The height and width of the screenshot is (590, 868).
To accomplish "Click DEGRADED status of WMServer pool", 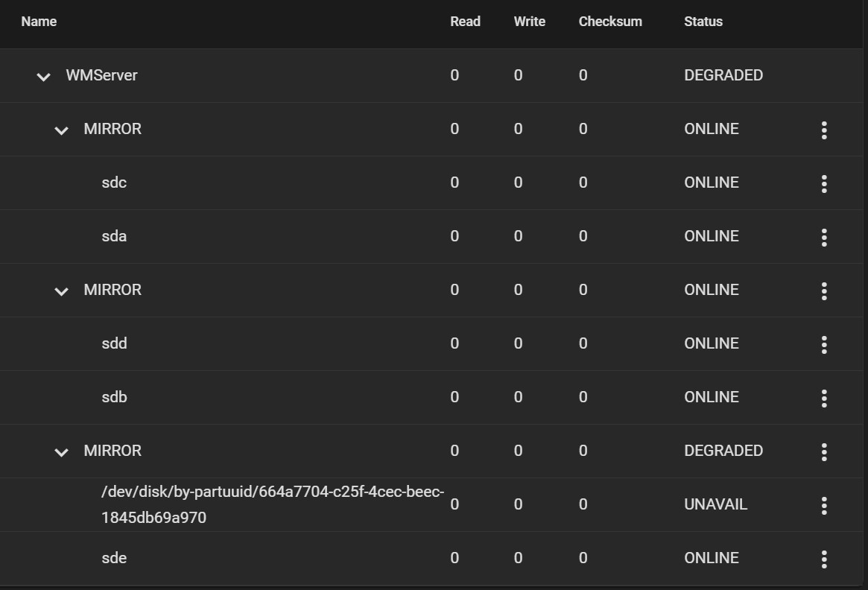I will [x=723, y=75].
